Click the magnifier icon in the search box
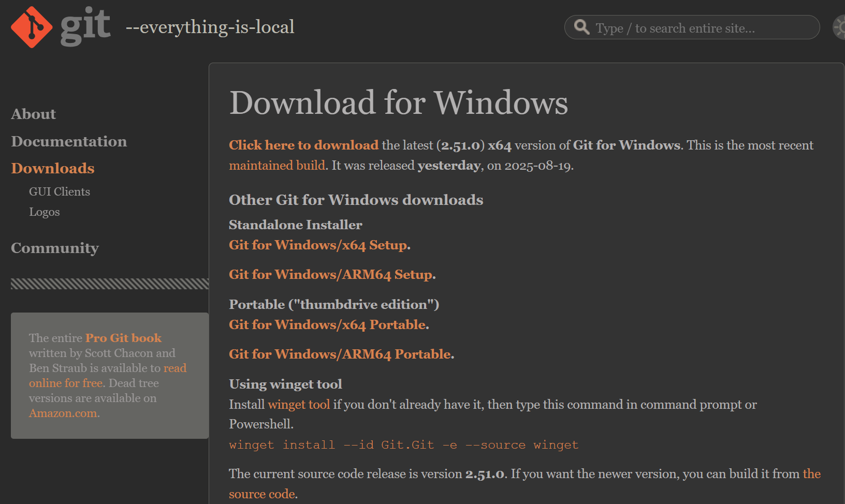The width and height of the screenshot is (845, 504). (582, 27)
